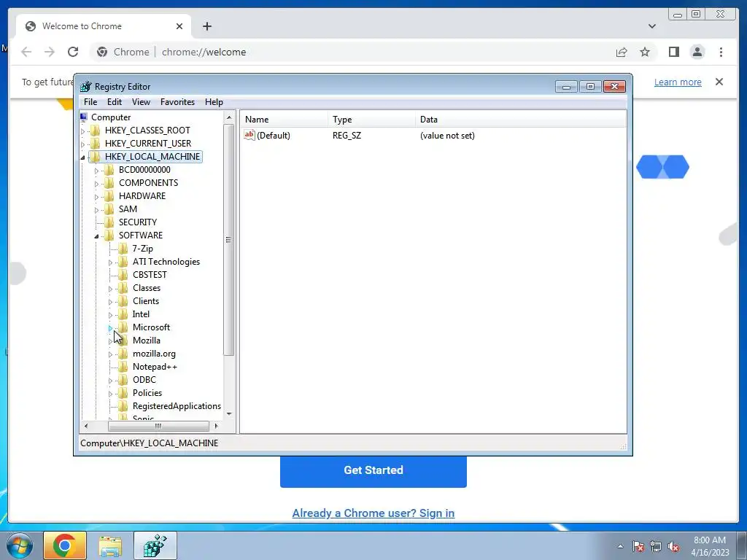The height and width of the screenshot is (560, 747).
Task: Sort values by the Name column header
Action: pyautogui.click(x=285, y=120)
